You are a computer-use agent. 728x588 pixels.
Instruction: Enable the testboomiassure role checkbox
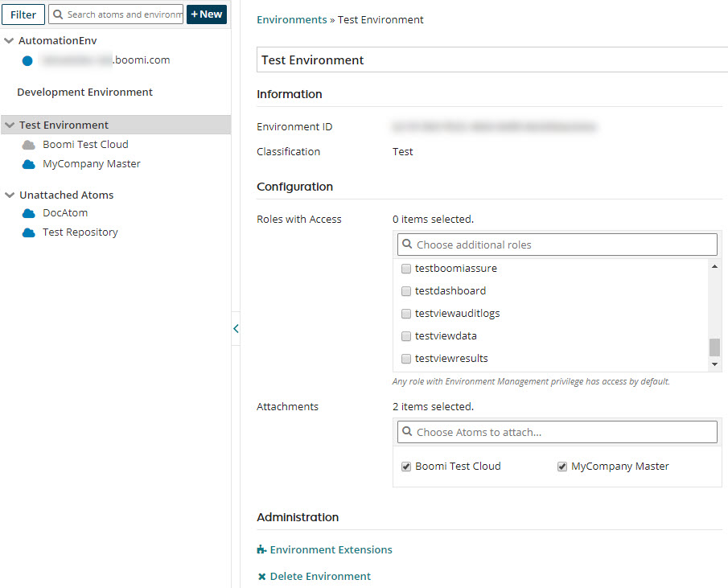(406, 269)
